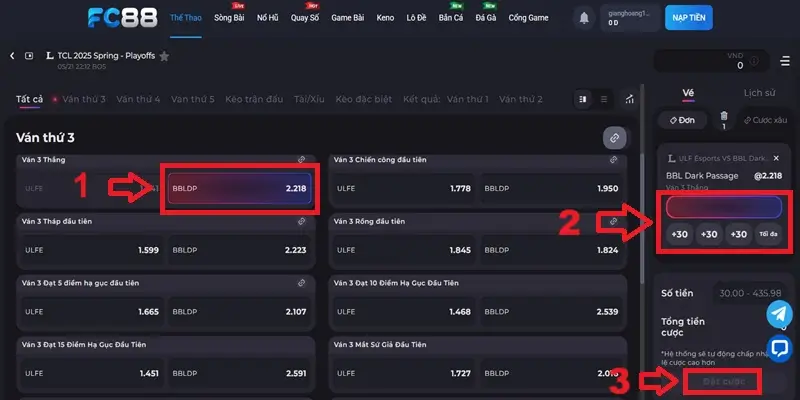Clear bet slip with trash icon
Viewport: 800px width, 400px height.
tap(724, 117)
